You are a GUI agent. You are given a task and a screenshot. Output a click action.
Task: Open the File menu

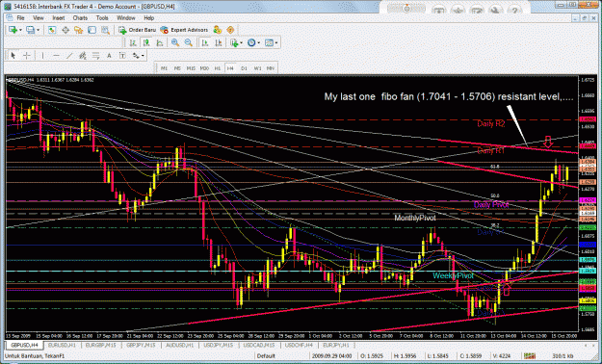20,18
